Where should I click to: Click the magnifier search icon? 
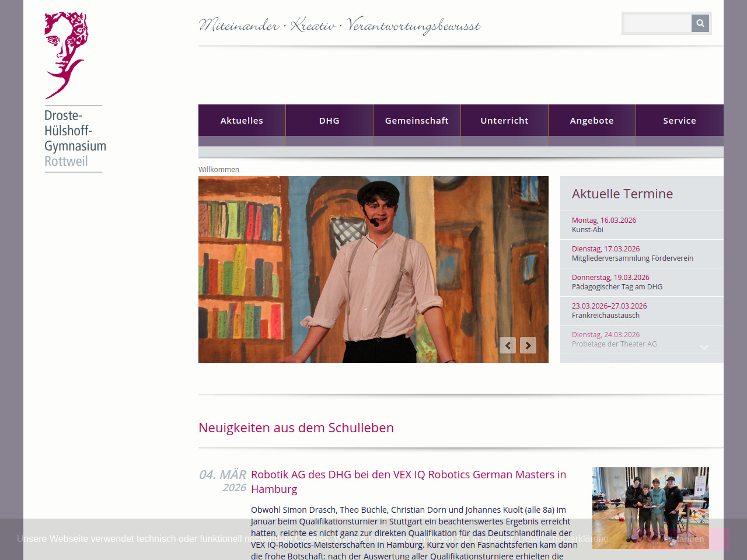[700, 23]
